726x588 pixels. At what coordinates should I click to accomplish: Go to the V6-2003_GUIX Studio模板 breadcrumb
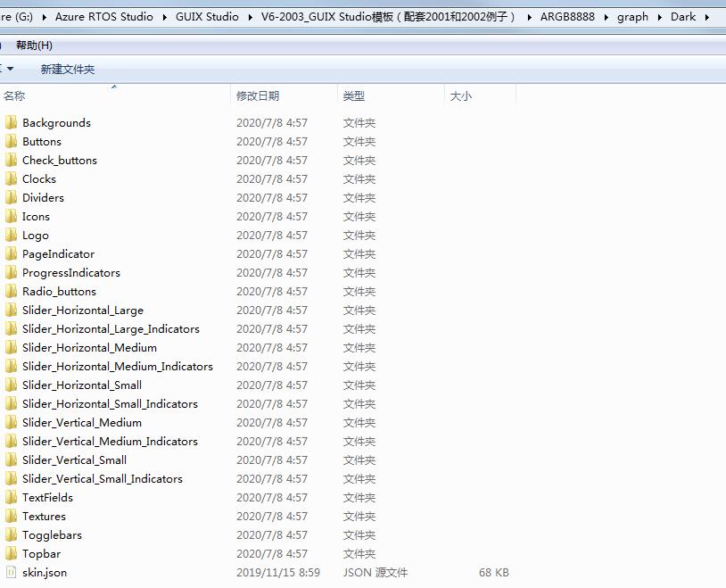388,17
